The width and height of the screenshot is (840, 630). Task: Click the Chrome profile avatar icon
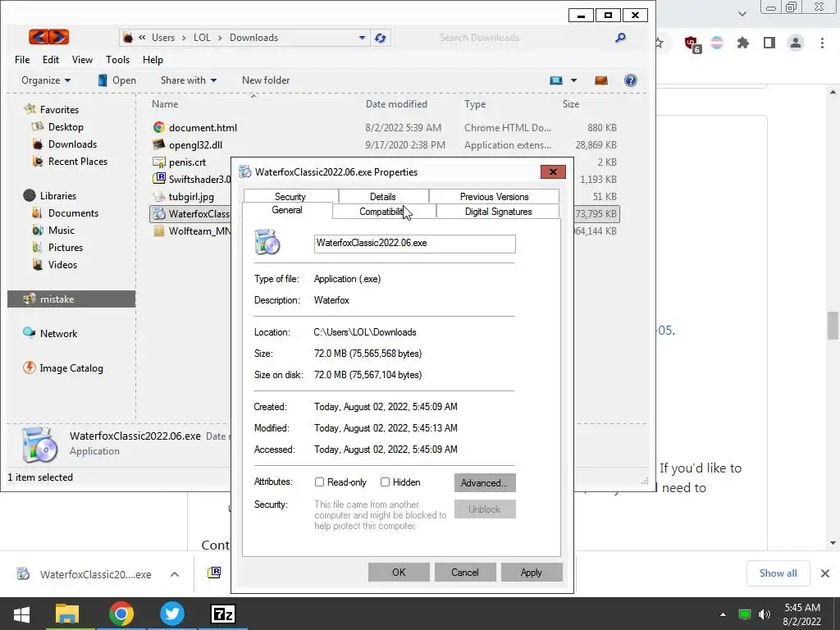pos(796,43)
